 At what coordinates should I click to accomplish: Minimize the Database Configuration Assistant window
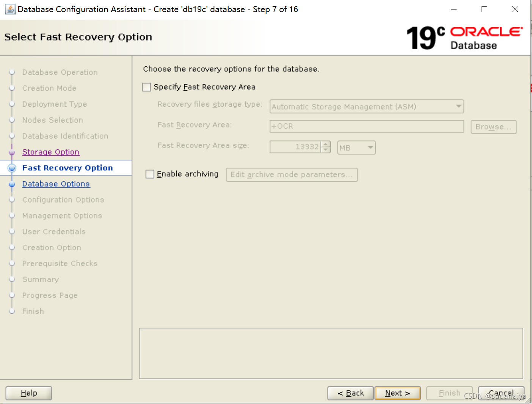454,9
